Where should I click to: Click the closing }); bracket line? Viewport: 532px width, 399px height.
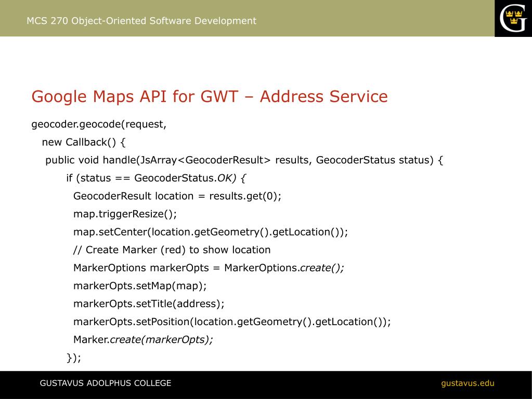(74, 357)
